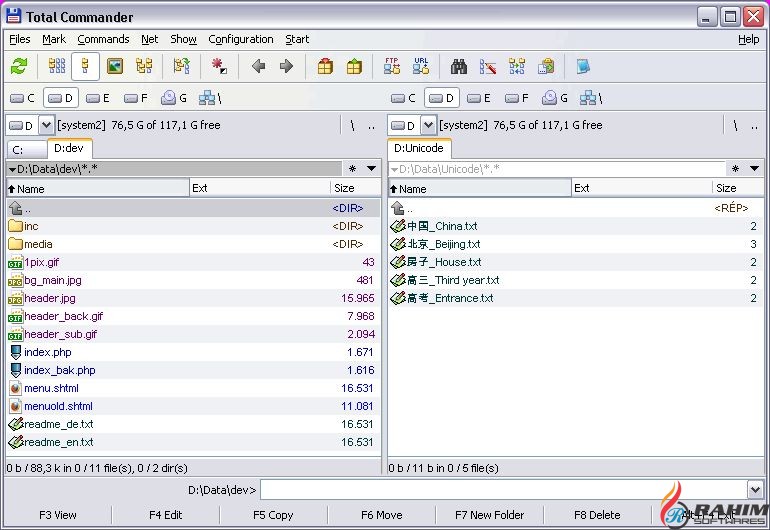Click the Forward arrow in toolbar
Viewport: 770px width, 530px height.
(286, 67)
